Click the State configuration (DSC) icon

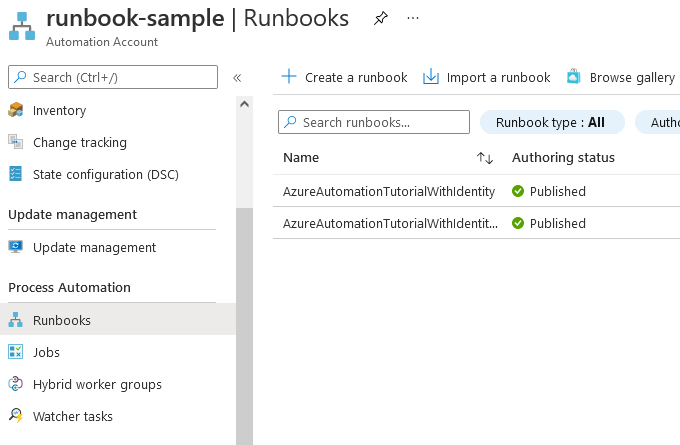(x=16, y=174)
